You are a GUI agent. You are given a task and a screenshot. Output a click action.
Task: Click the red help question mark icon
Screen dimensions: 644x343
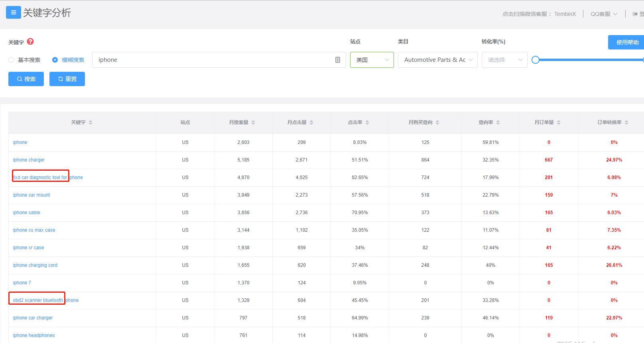[30, 41]
